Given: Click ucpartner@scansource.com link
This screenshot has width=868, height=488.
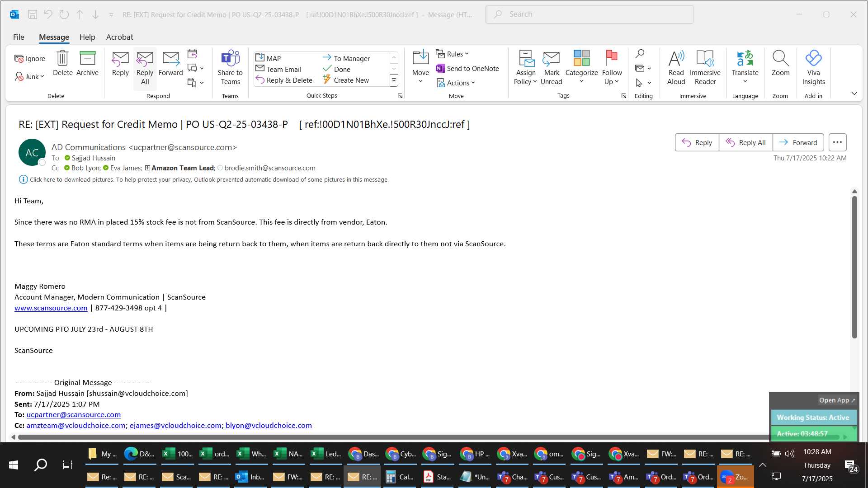Looking at the screenshot, I should pos(73,415).
